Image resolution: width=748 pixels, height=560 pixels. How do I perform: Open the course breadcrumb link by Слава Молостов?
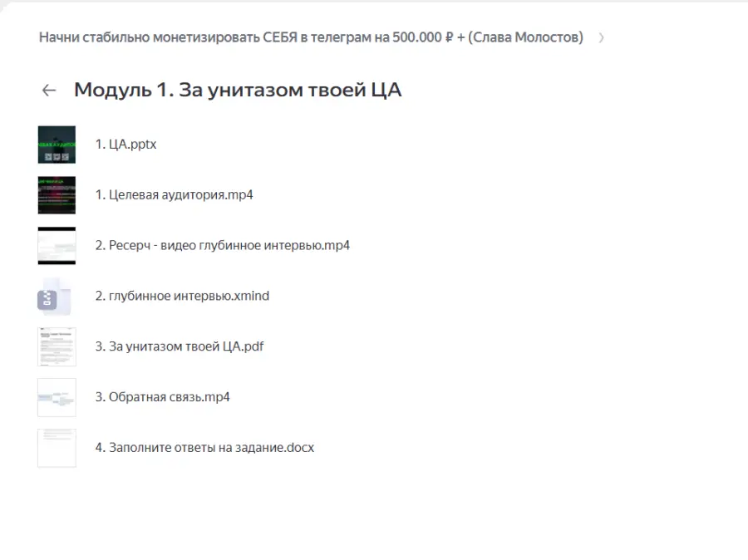tap(311, 38)
